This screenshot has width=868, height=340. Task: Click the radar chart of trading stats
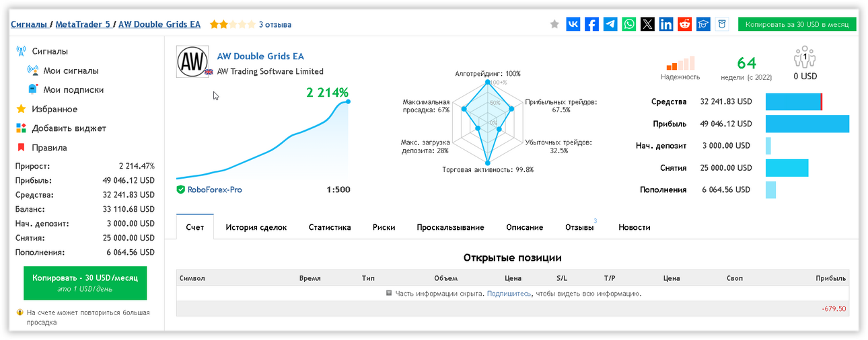click(487, 124)
